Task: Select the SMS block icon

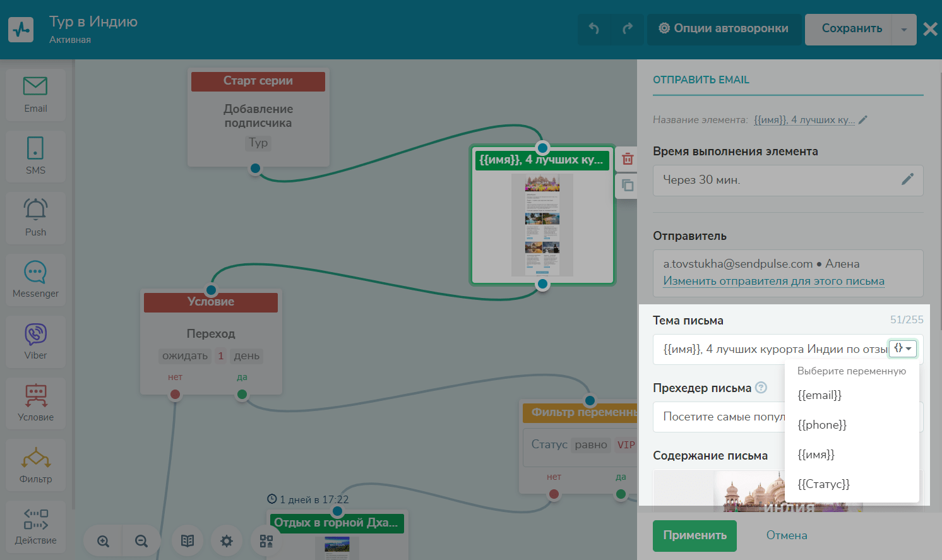Action: coord(35,155)
